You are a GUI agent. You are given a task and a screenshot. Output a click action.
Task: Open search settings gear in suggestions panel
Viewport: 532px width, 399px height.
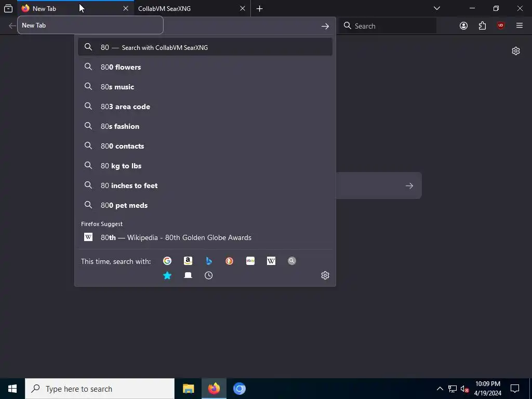325,275
